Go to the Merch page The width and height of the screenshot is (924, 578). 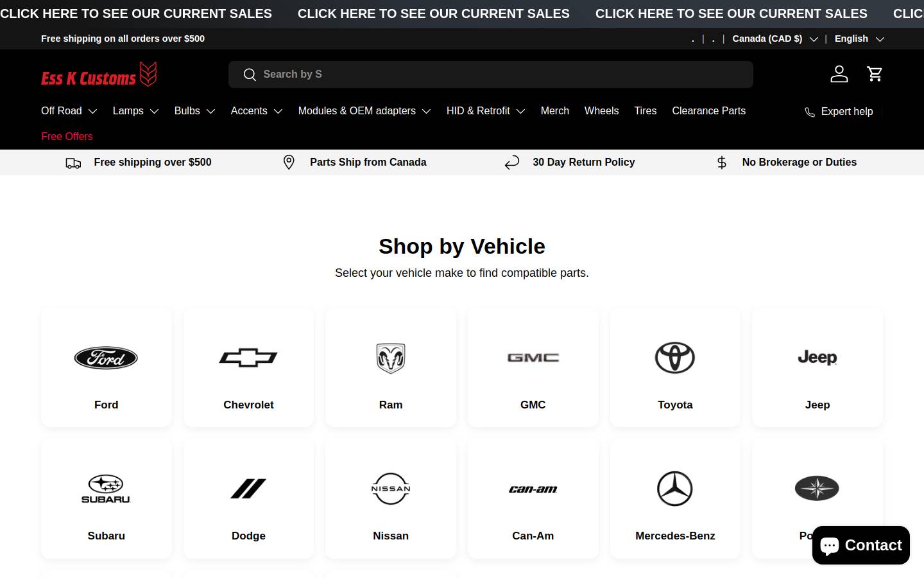coord(555,111)
